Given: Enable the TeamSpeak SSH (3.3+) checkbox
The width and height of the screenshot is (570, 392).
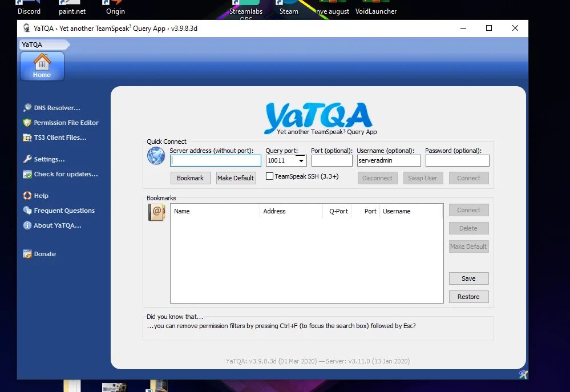Looking at the screenshot, I should [269, 176].
